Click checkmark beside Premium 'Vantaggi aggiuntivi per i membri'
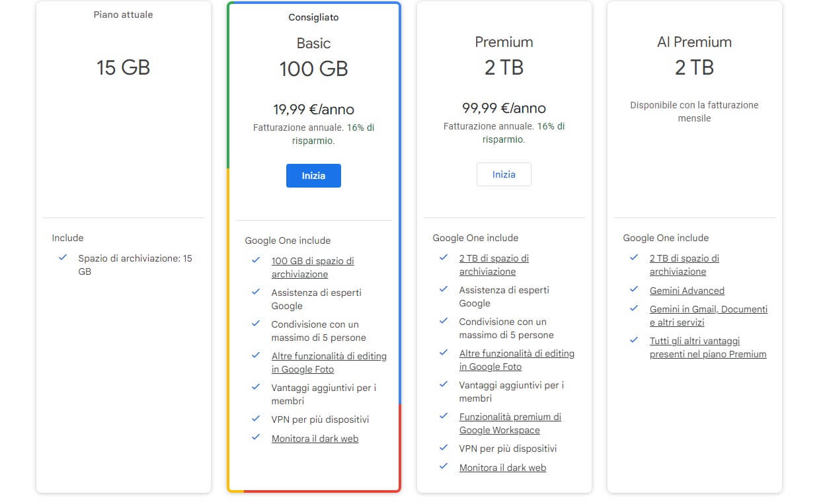827x504 pixels. 444,384
